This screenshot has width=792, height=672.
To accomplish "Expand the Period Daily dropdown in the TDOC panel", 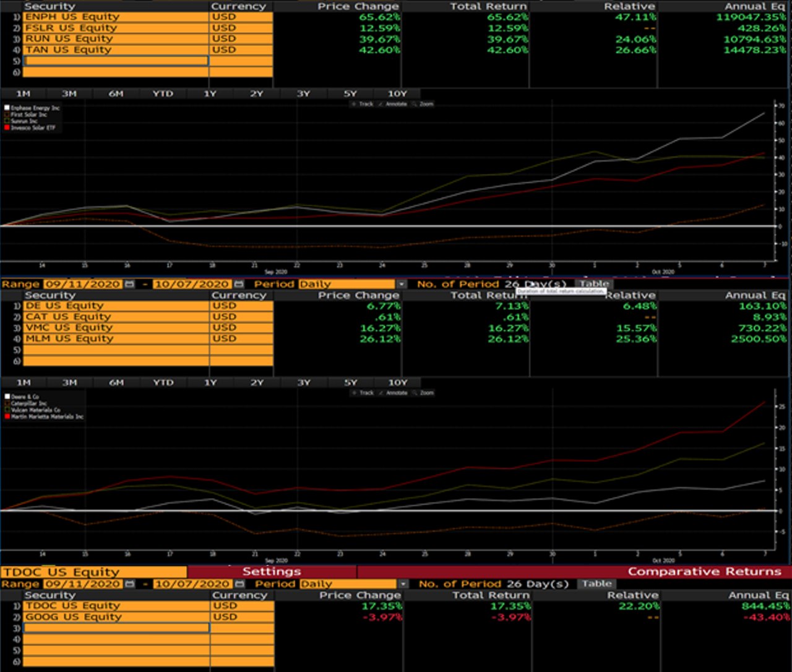I will (403, 584).
